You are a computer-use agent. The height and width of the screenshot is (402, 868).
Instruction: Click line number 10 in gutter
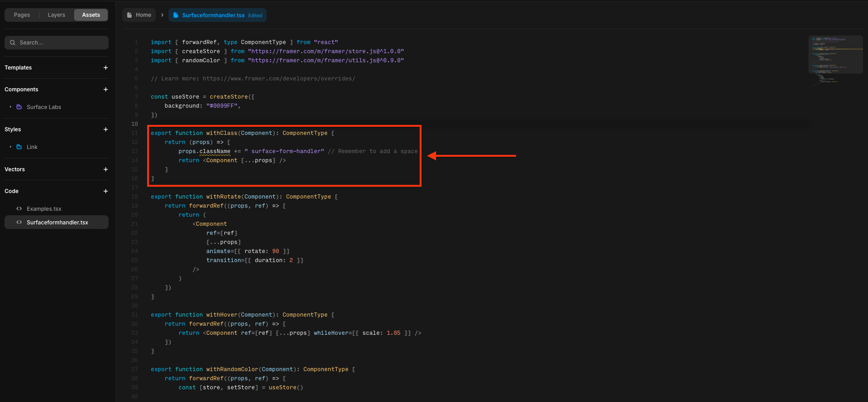point(134,124)
